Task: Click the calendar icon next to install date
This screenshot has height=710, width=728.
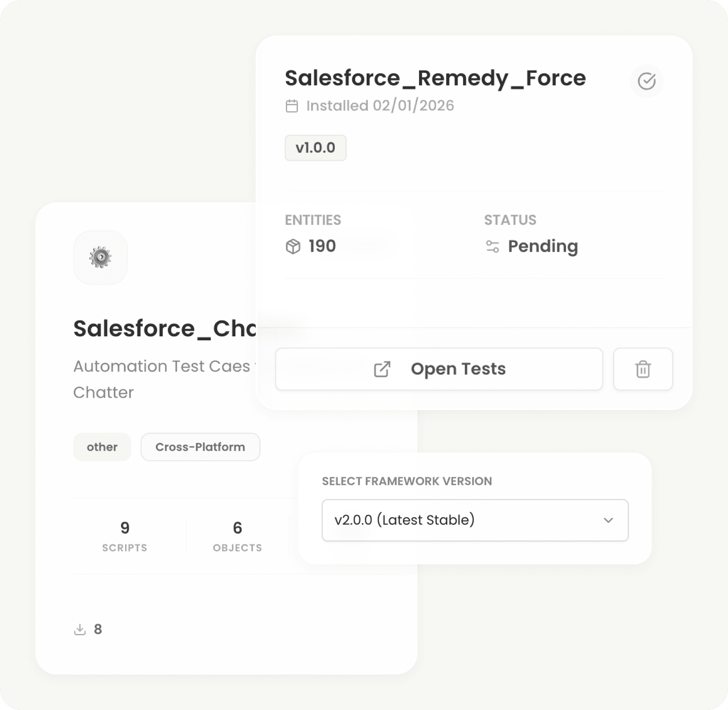Action: tap(293, 106)
